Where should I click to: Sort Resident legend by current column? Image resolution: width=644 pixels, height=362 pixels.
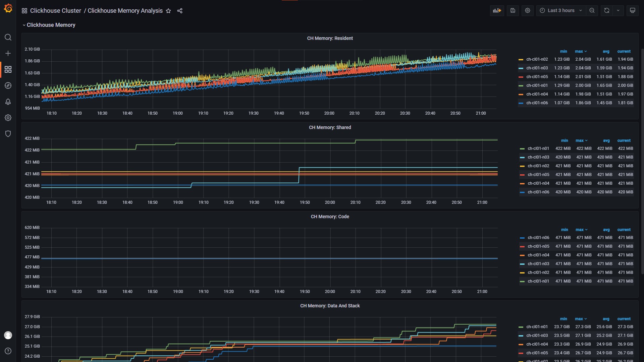point(624,51)
